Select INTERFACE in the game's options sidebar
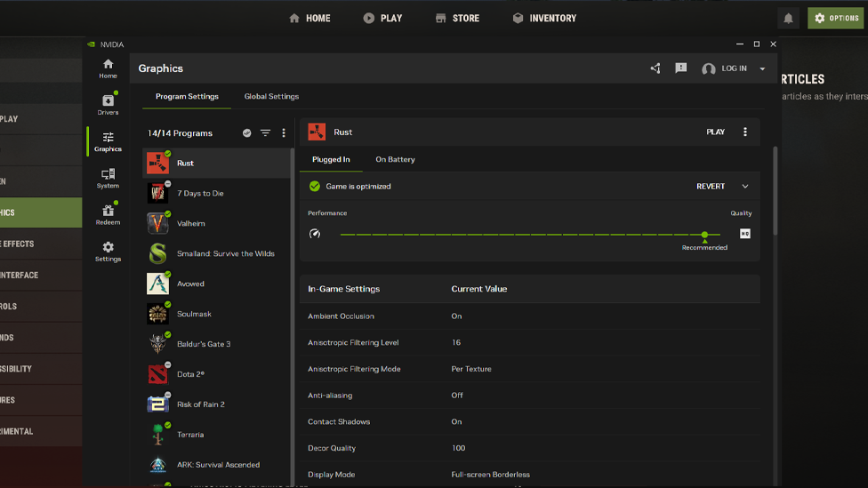 [41, 275]
